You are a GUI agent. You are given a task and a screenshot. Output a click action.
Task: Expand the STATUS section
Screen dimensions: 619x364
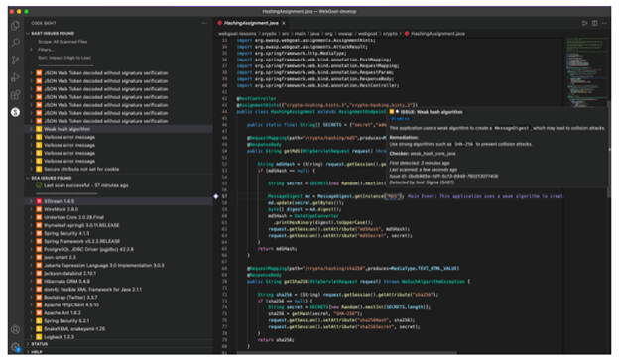click(x=118, y=344)
